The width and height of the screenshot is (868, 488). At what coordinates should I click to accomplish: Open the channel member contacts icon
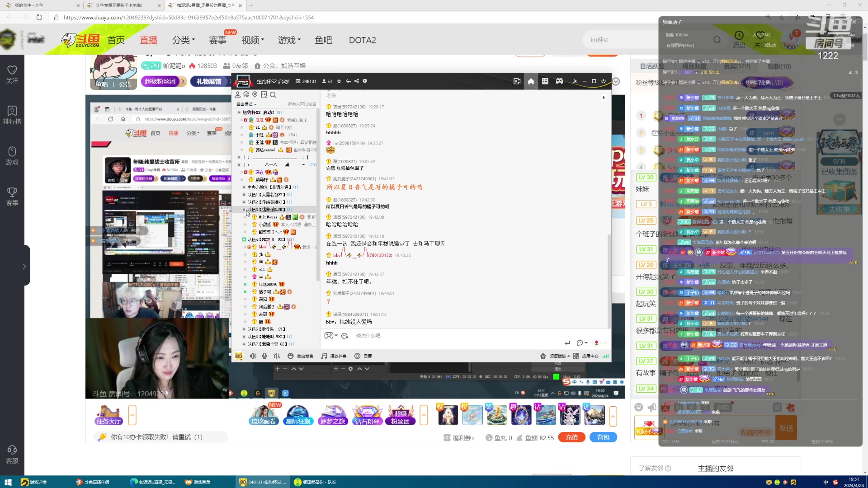point(238,94)
